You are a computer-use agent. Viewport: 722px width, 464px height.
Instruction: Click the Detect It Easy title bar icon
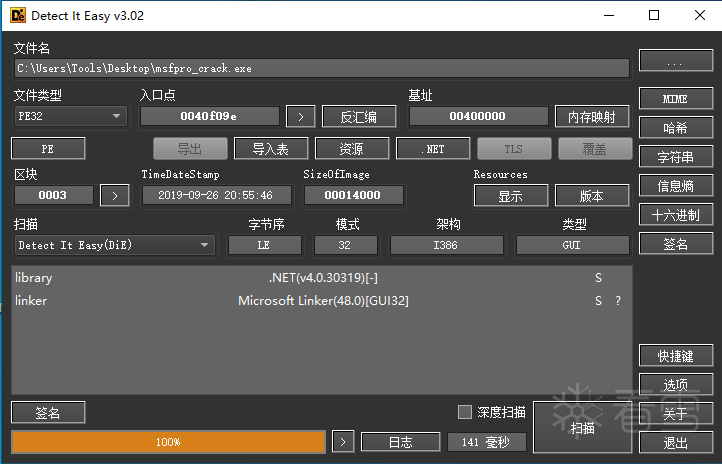18,15
